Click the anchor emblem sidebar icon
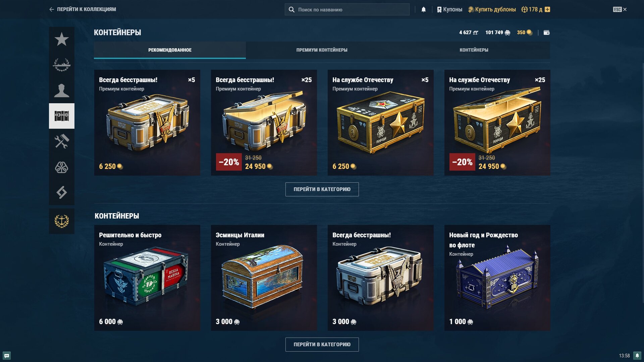 62,221
